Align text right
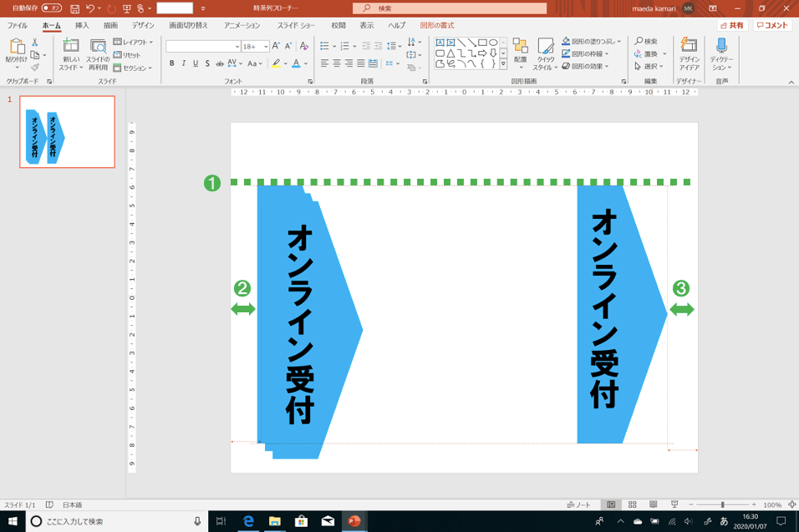Viewport: 799px width, 532px height. pyautogui.click(x=349, y=63)
